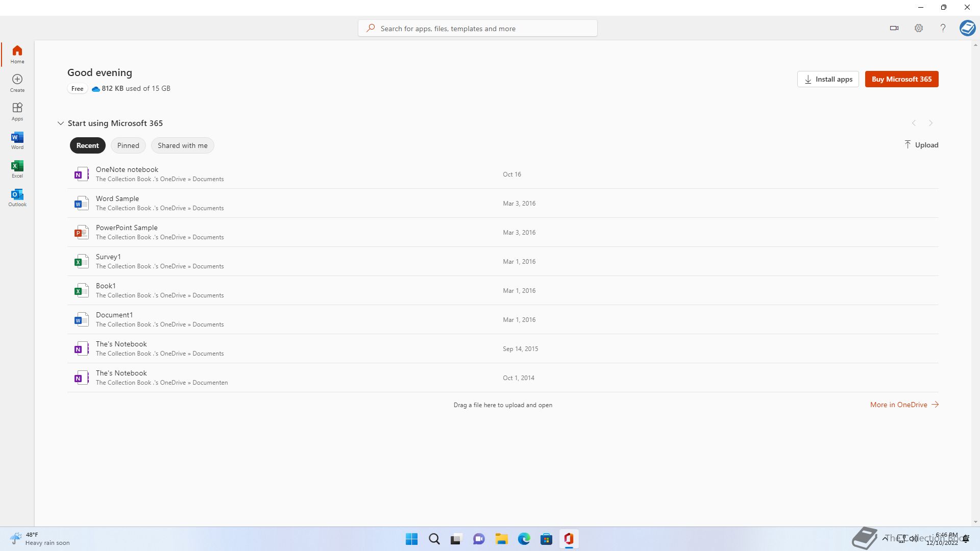Click the 812 KB used of 15 GB text
Image resolution: width=980 pixels, height=551 pixels.
[136, 88]
